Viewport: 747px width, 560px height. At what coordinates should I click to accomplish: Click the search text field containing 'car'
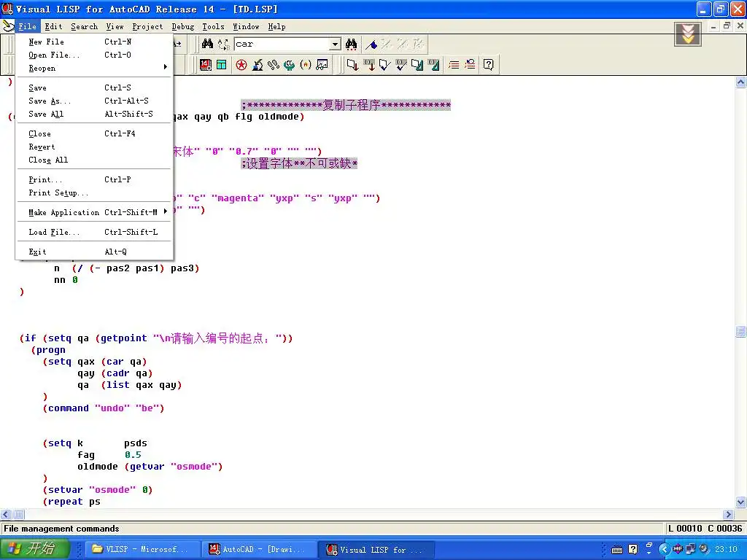282,44
